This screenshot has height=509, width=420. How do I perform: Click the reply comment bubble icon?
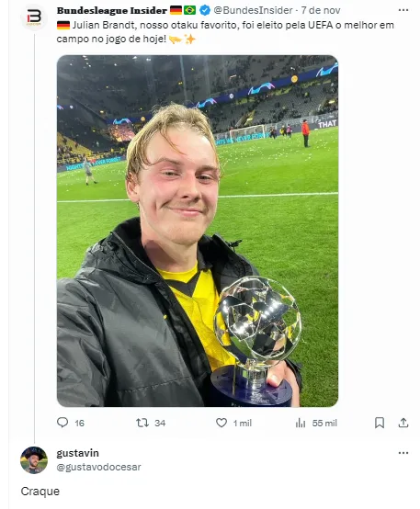click(x=62, y=423)
